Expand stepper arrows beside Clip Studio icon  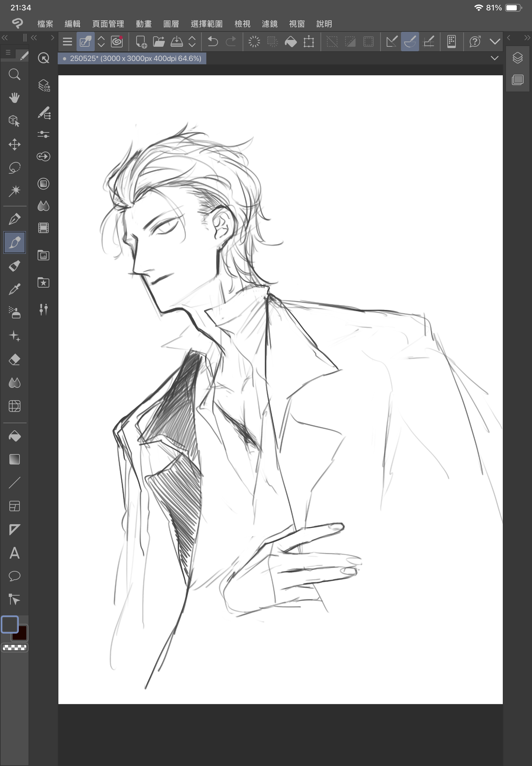(101, 42)
